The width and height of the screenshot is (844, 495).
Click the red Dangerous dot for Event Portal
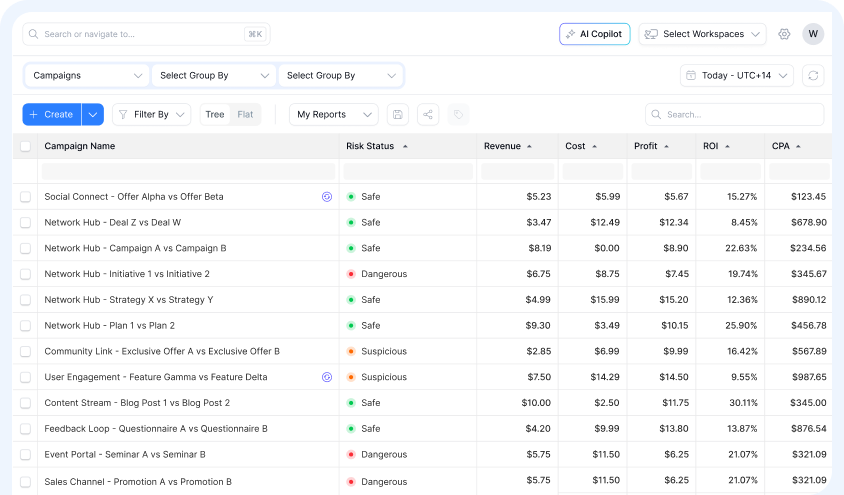(351, 455)
